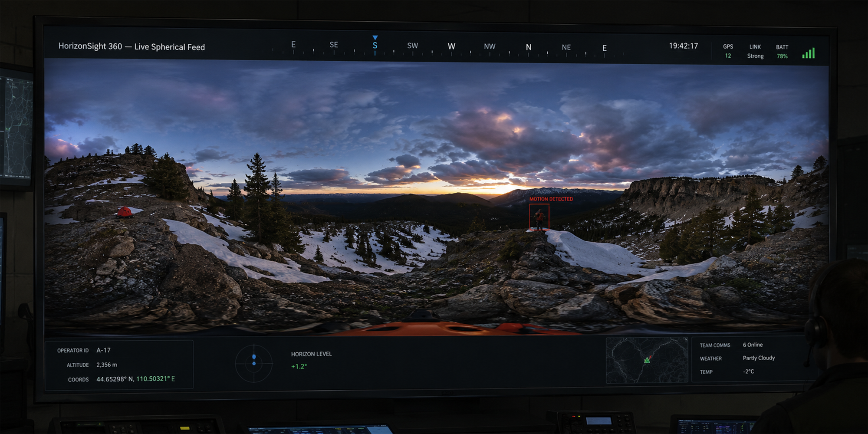
Task: Click the green signal strength bars icon
Action: tap(809, 53)
